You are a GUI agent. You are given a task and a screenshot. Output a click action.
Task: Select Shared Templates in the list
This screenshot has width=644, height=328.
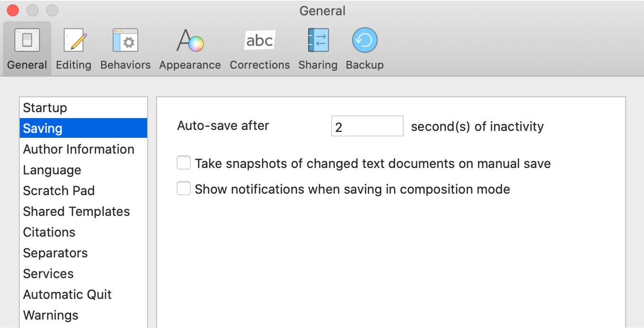coord(76,211)
